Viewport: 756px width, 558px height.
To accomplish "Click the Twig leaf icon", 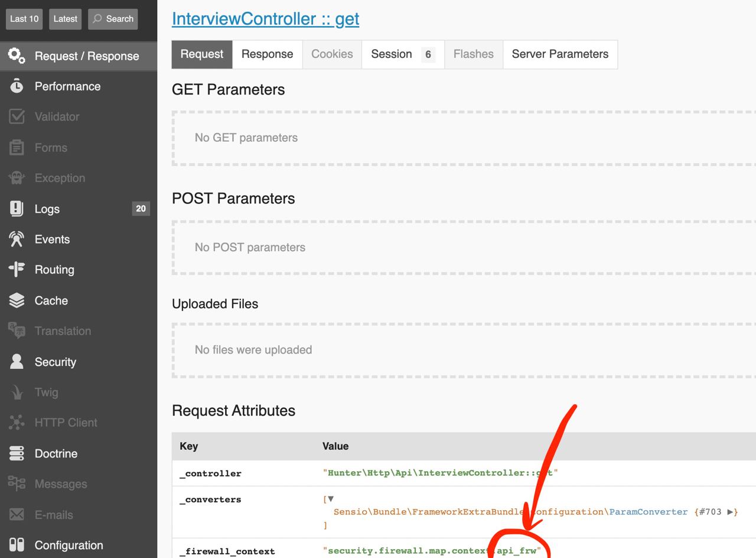I will click(17, 392).
